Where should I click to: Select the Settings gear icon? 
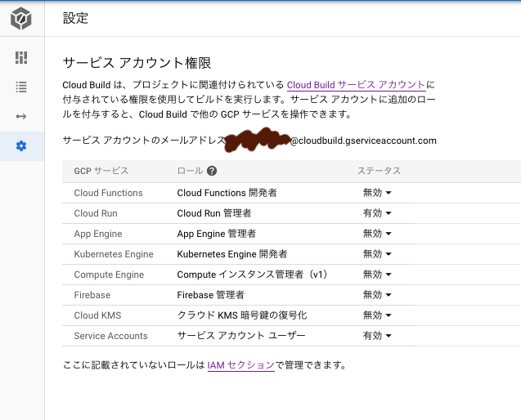point(21,145)
